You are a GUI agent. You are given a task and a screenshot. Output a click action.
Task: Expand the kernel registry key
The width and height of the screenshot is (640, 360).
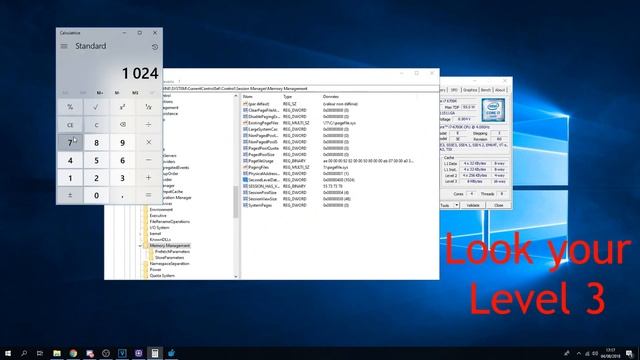[x=140, y=234]
